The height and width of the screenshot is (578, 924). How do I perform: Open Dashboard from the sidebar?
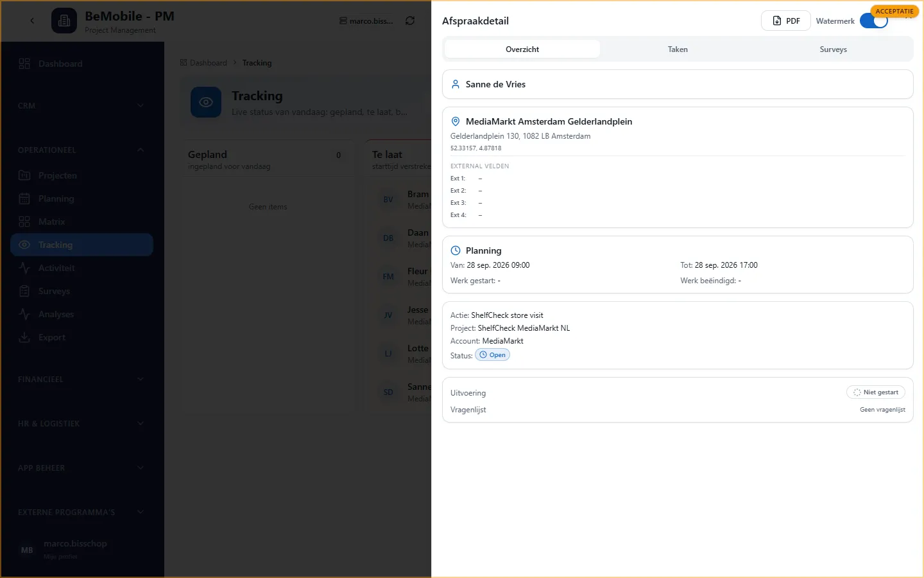[82, 64]
